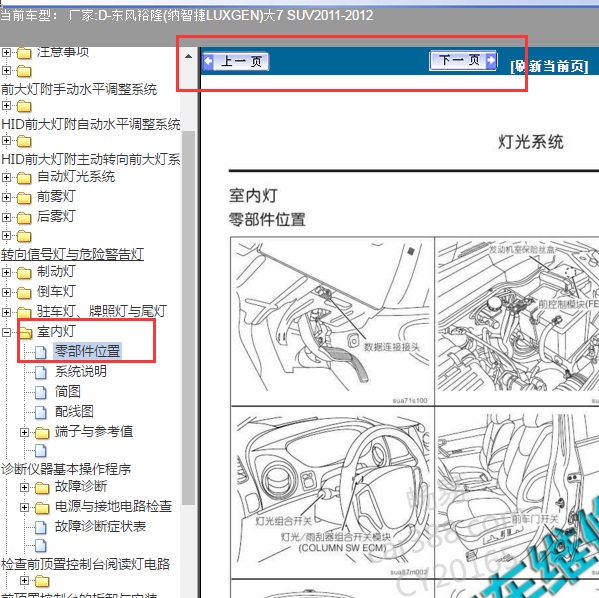
Task: Click the page icon beside 故障诊断症状表
Action: 41,527
